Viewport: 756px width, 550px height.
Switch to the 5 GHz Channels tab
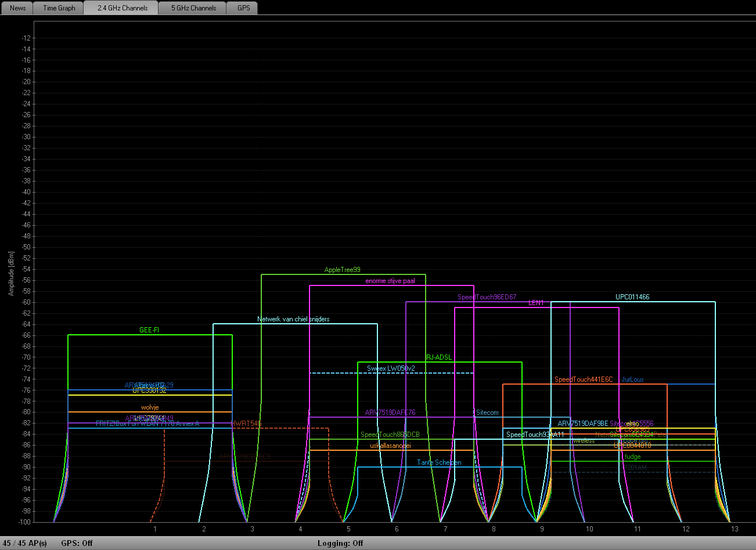(x=193, y=7)
